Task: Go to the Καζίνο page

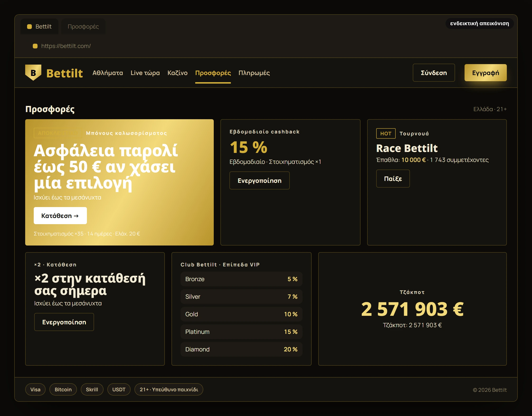Action: point(177,73)
